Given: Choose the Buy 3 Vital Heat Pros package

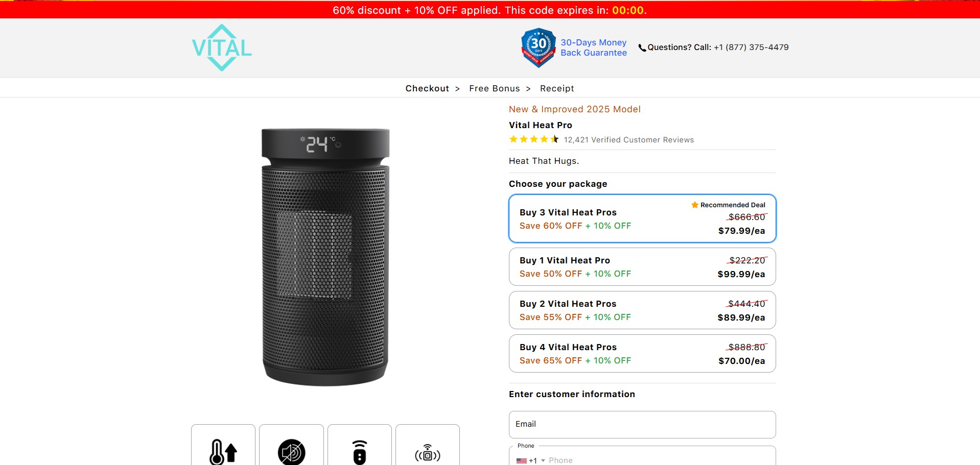Looking at the screenshot, I should pyautogui.click(x=642, y=218).
